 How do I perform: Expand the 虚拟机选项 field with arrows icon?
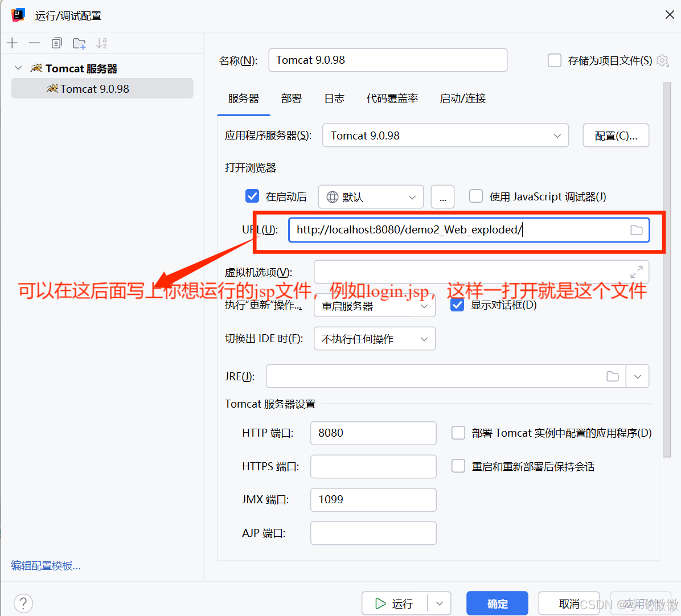[x=636, y=272]
